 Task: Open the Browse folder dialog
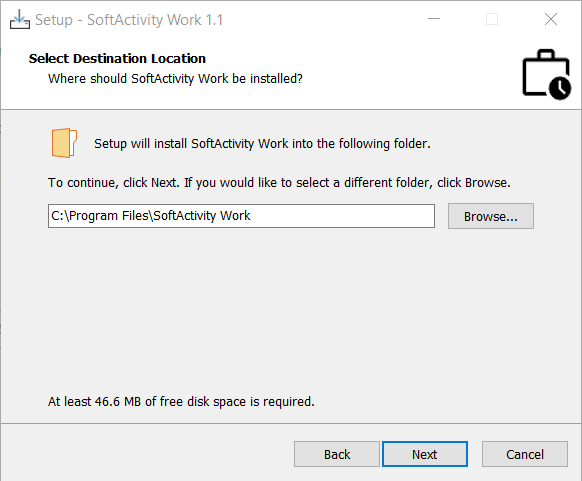491,216
